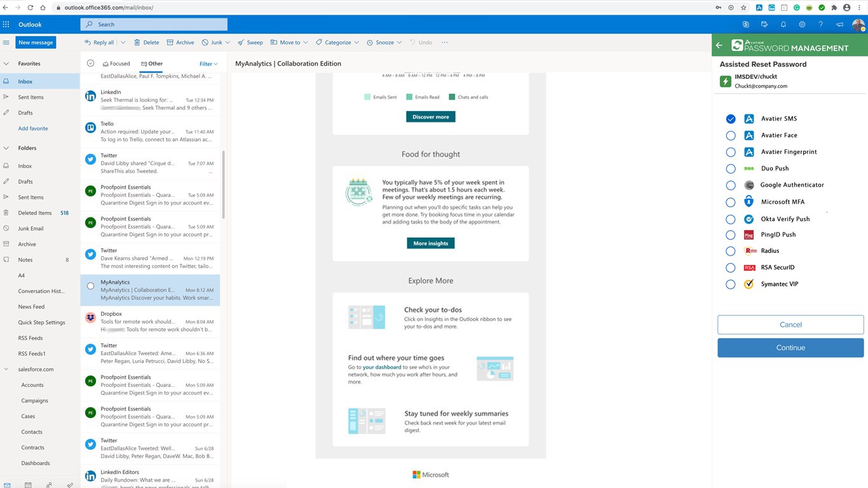This screenshot has height=488, width=868.
Task: Open the people icon at bottom left
Action: tap(49, 485)
